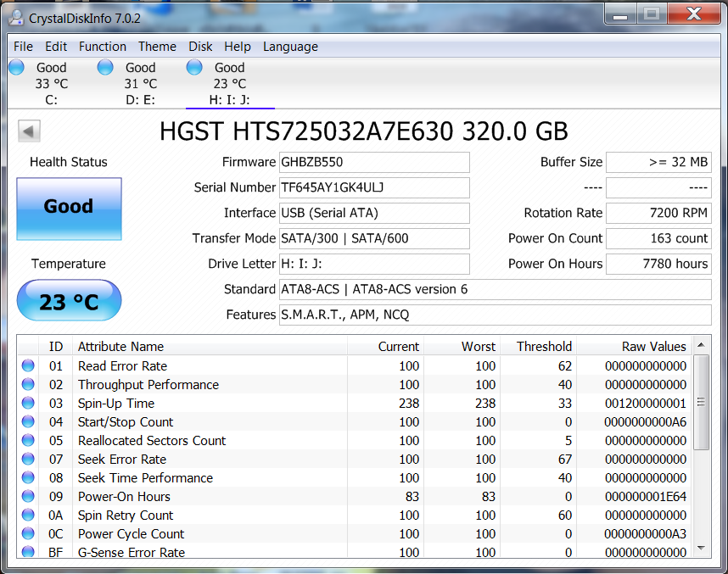Click the scrollbar down arrow in attribute list
The width and height of the screenshot is (728, 574).
point(701,548)
